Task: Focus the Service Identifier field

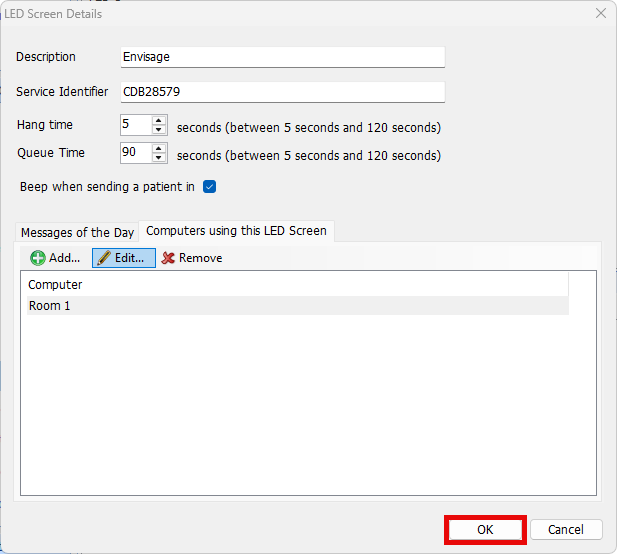Action: 281,92
